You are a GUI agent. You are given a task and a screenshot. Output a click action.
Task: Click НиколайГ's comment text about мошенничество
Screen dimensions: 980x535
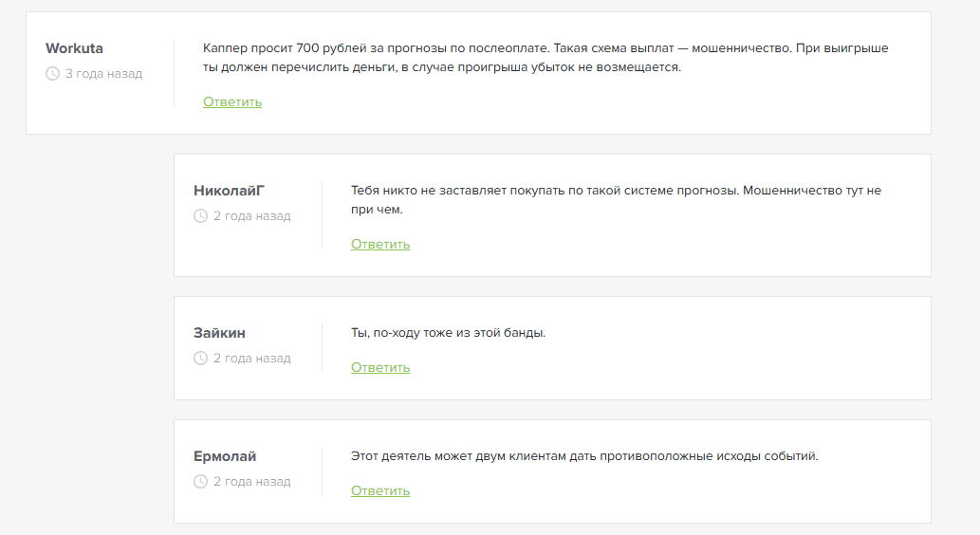tap(617, 200)
